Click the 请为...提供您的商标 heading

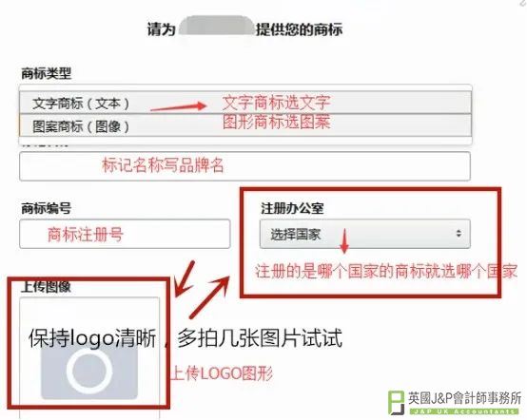click(244, 29)
